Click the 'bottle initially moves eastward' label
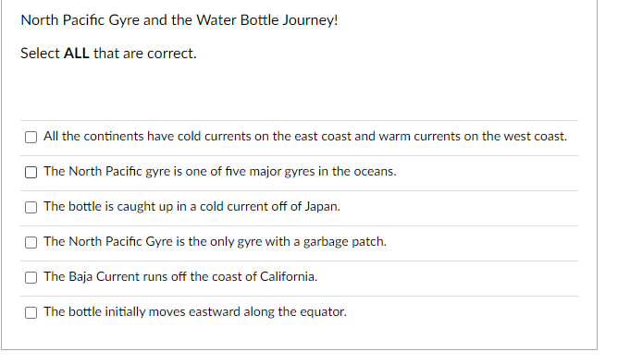 tap(195, 312)
